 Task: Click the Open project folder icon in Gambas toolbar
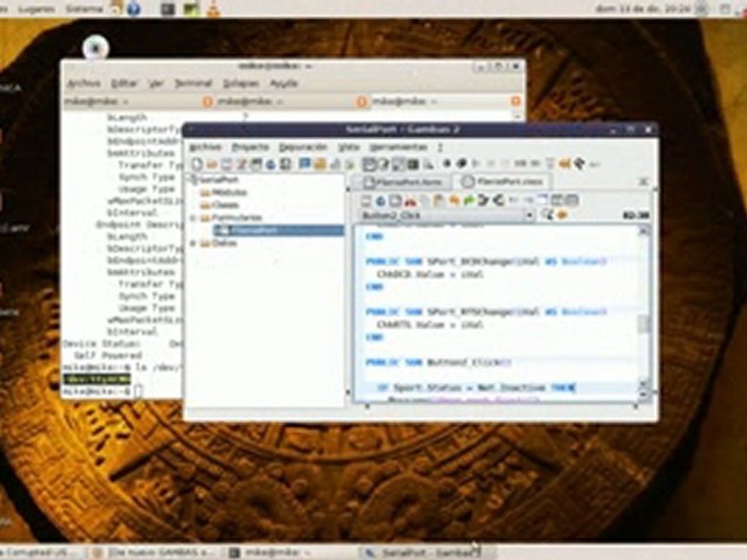coord(212,164)
